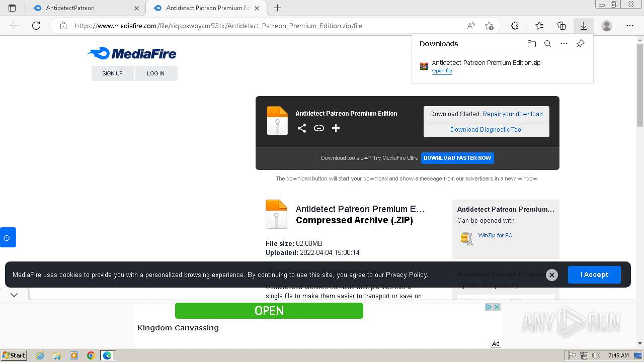Image resolution: width=644 pixels, height=362 pixels.
Task: Reload the current page
Action: 36,26
